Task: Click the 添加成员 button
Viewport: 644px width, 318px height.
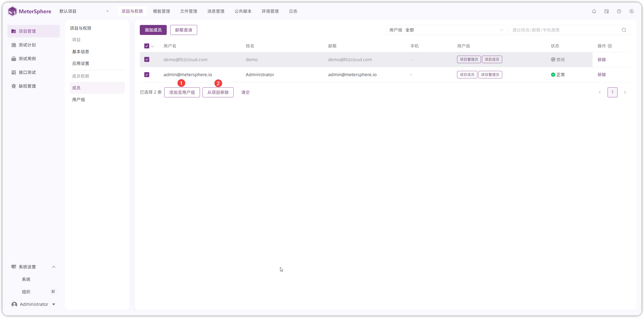Action: click(x=153, y=30)
